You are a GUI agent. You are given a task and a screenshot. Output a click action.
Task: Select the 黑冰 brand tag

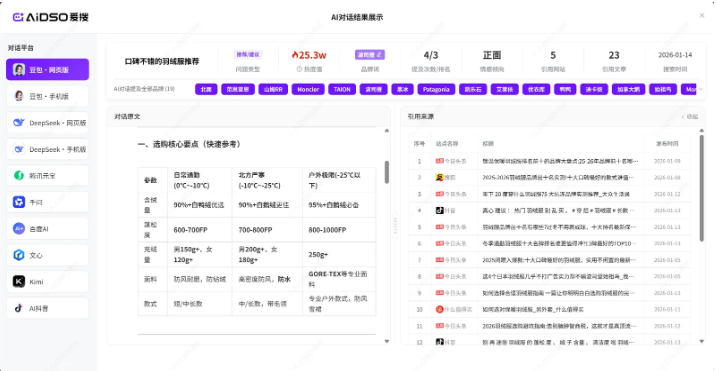[x=402, y=89]
